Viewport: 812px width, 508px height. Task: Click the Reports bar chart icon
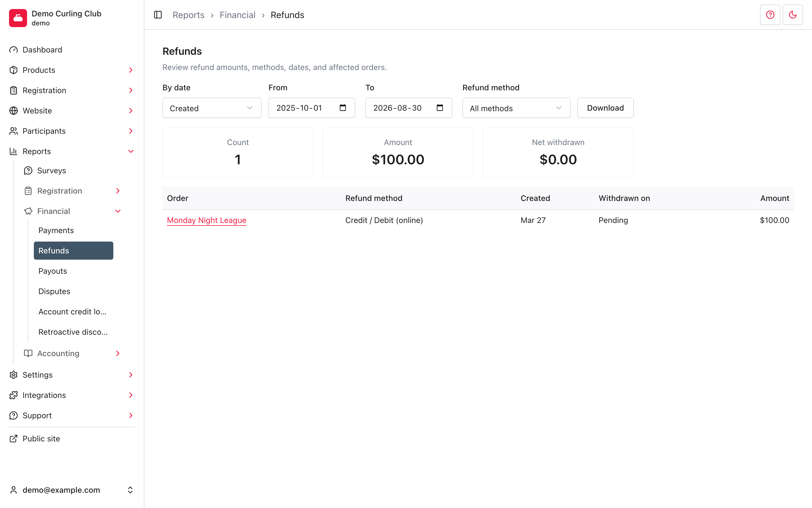pyautogui.click(x=14, y=151)
